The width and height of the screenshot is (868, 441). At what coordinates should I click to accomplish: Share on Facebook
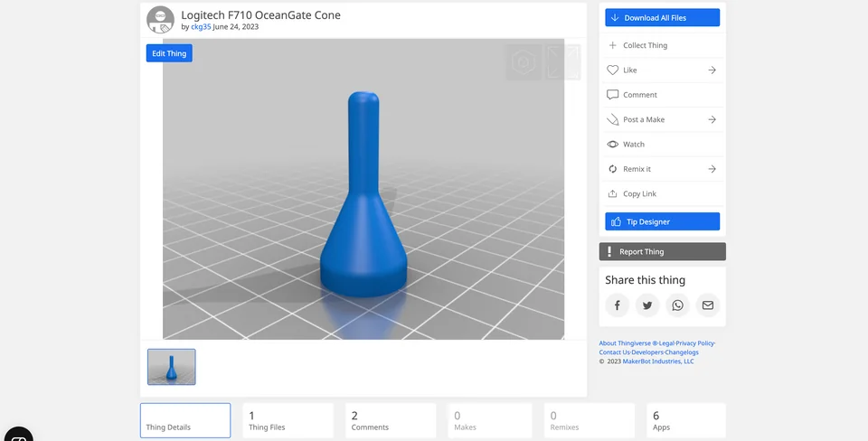(618, 305)
